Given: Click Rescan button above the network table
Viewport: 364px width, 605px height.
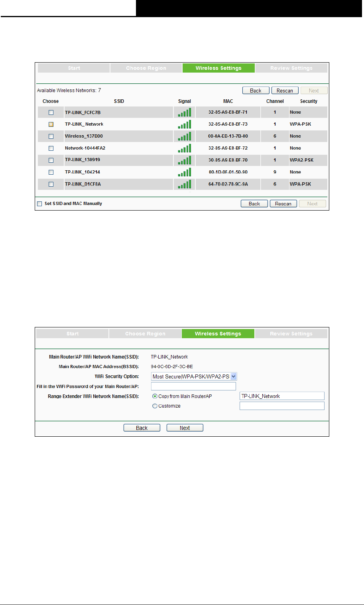Looking at the screenshot, I should [285, 91].
